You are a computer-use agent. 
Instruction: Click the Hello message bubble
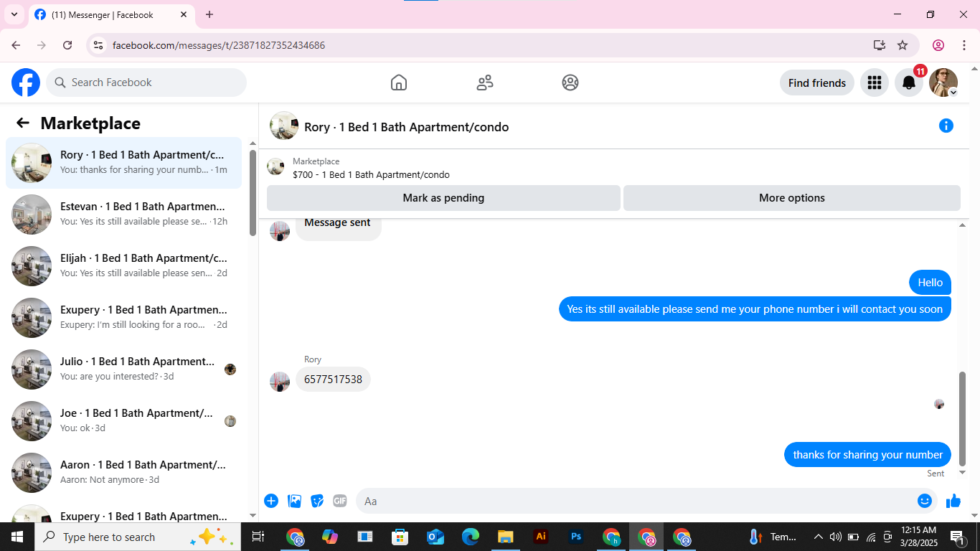[930, 283]
